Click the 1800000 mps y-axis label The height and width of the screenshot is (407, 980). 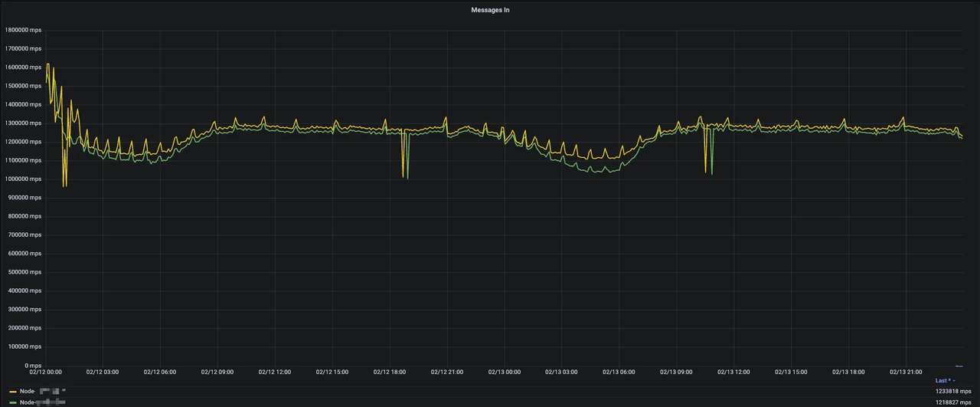pyautogui.click(x=23, y=30)
